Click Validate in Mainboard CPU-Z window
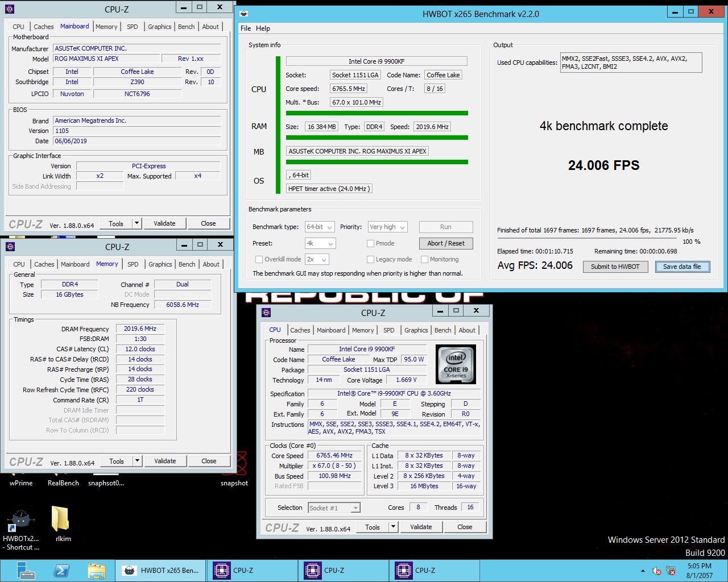 coord(164,223)
